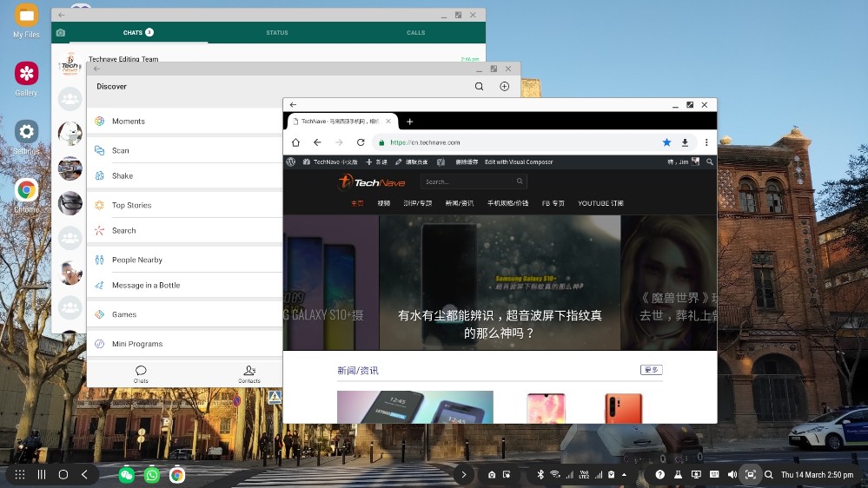The height and width of the screenshot is (488, 868).
Task: Switch to Chrome from the taskbar
Action: click(177, 475)
